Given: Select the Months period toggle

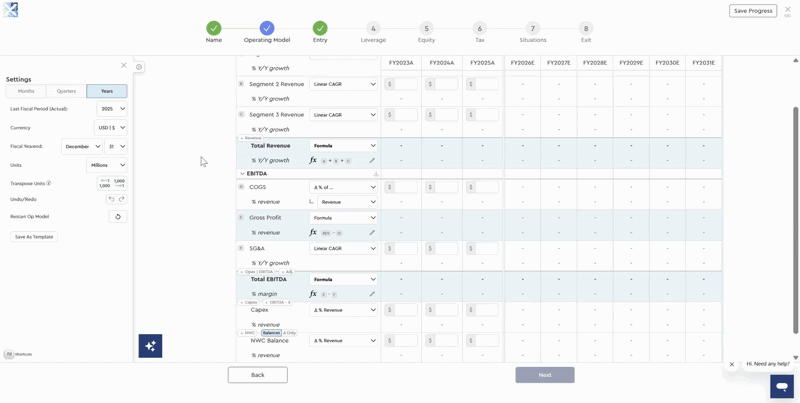Looking at the screenshot, I should [x=26, y=91].
